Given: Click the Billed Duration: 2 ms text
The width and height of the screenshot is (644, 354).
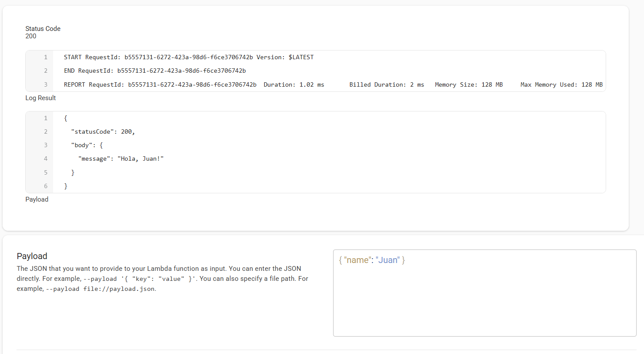Looking at the screenshot, I should click(386, 84).
